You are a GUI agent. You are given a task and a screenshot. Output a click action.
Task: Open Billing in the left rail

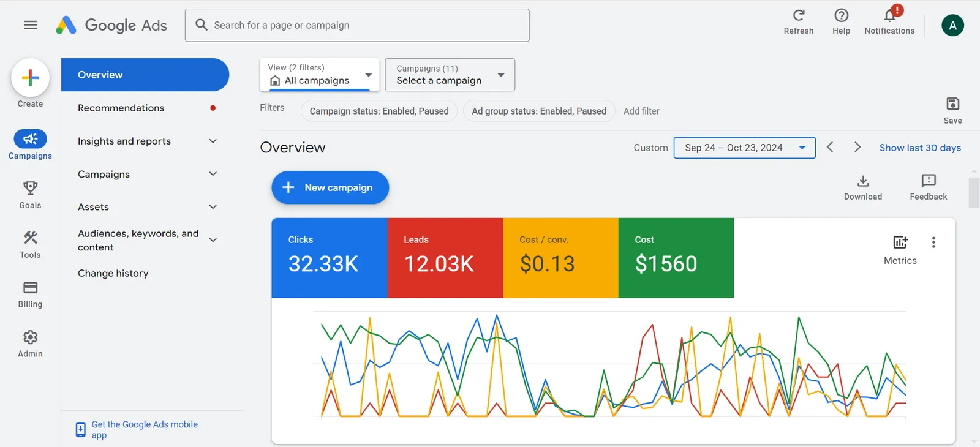(x=30, y=295)
